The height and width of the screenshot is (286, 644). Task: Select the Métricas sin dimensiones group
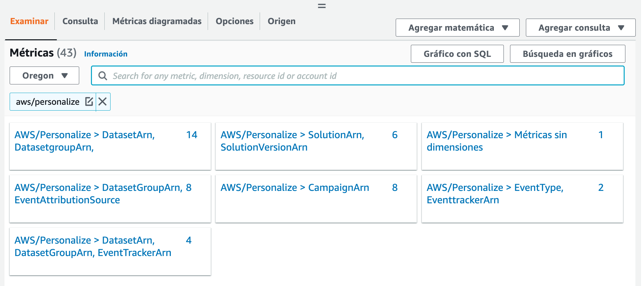497,141
